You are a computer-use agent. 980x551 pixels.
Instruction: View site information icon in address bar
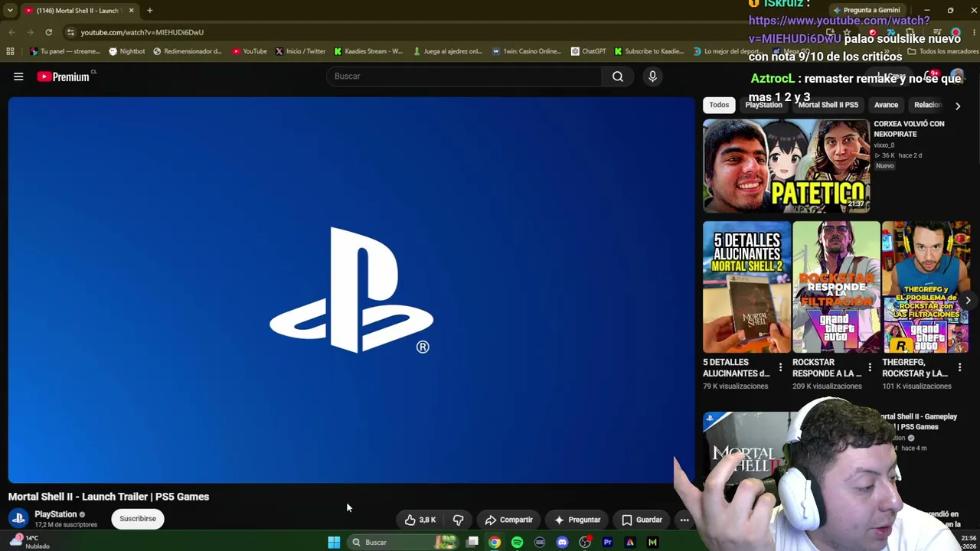click(x=70, y=32)
